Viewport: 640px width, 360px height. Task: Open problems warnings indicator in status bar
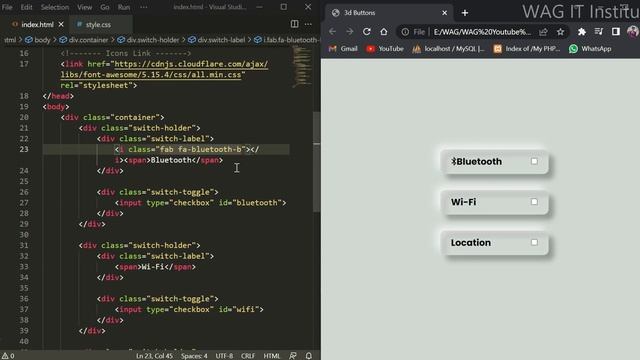point(8,356)
